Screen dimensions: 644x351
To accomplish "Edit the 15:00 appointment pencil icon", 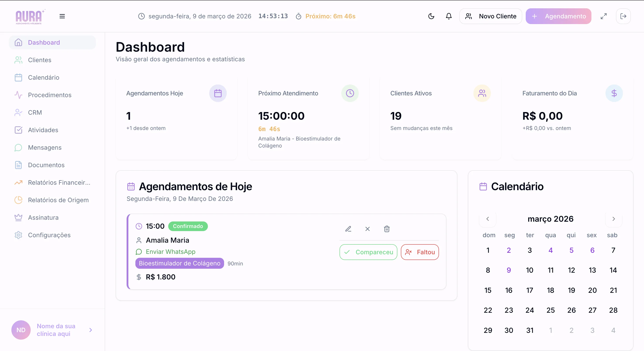I will [348, 229].
